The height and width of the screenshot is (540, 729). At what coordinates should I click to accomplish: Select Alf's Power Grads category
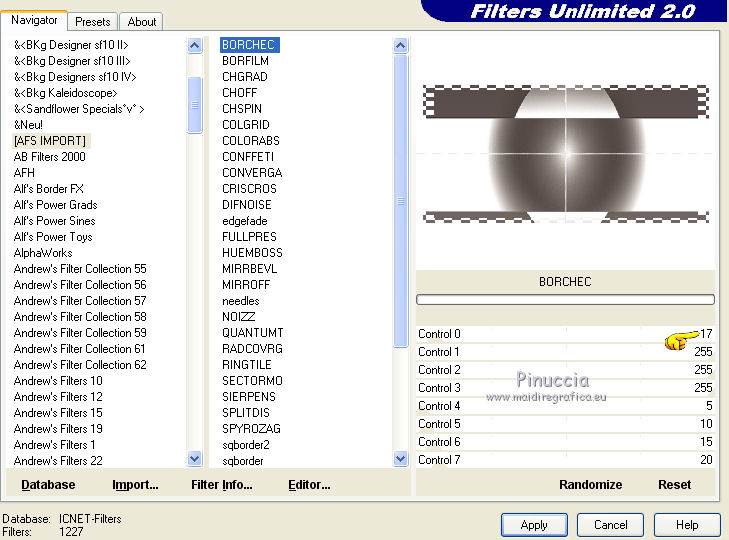pos(55,205)
